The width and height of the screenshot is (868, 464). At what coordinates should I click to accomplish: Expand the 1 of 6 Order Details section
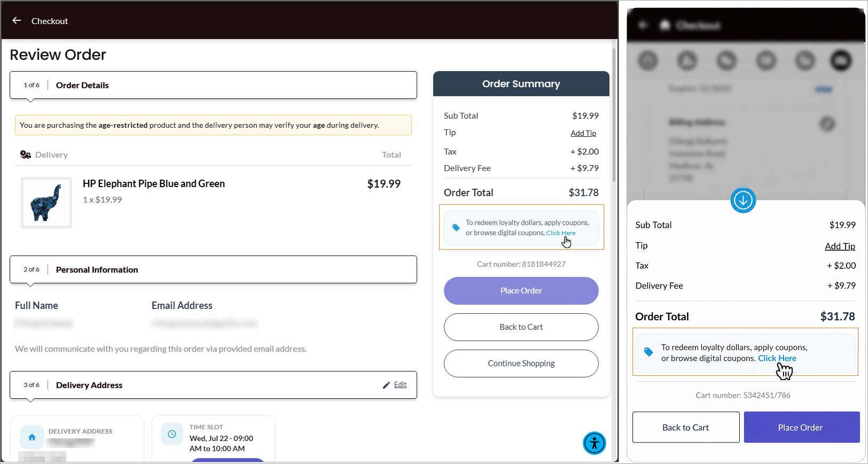tap(213, 85)
